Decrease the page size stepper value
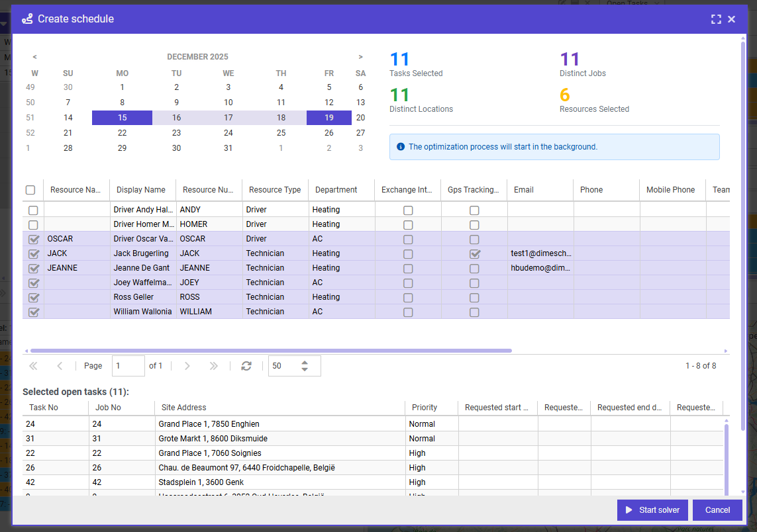The image size is (757, 532). [305, 369]
